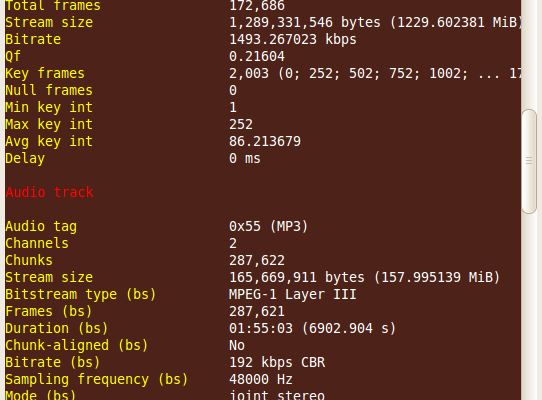
Task: Click the Avg key int value 86.213679
Action: (265, 141)
